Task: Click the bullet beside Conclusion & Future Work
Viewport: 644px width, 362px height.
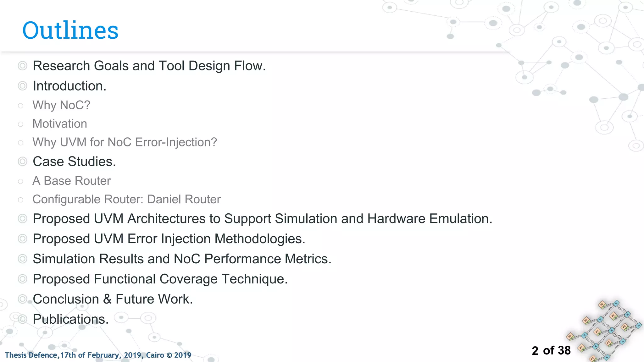Action: coord(22,299)
